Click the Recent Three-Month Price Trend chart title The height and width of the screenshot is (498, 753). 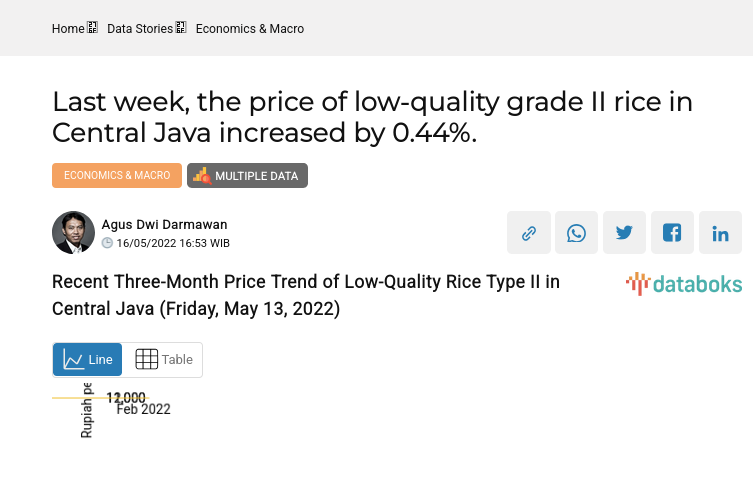click(305, 295)
